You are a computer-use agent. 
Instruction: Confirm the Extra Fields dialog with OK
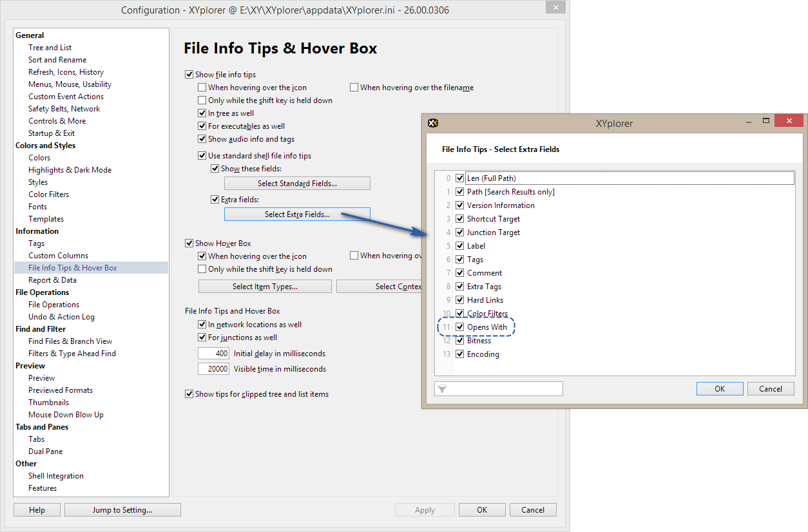720,389
